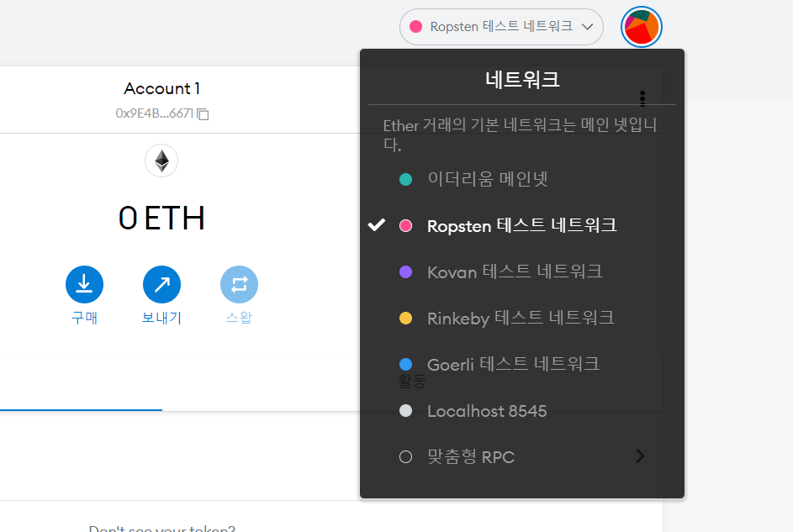The width and height of the screenshot is (793, 532).
Task: Click the yellow dot beside Rinkeby
Action: [405, 319]
